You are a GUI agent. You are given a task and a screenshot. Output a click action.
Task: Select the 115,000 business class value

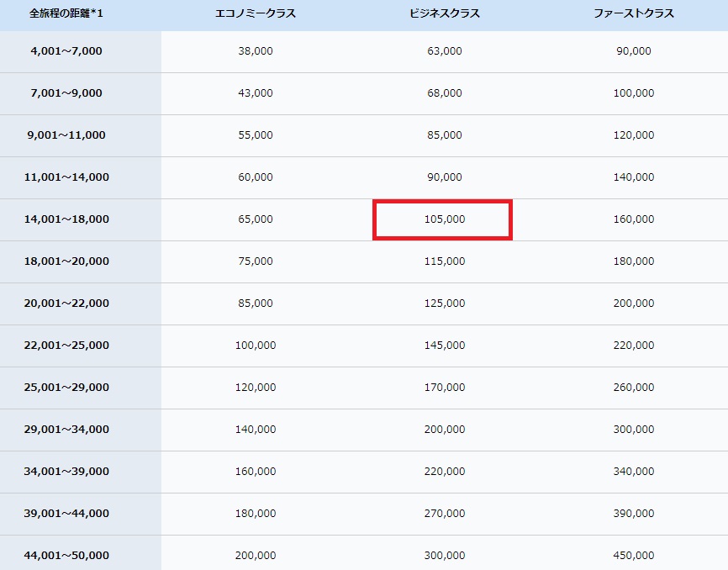pyautogui.click(x=445, y=261)
